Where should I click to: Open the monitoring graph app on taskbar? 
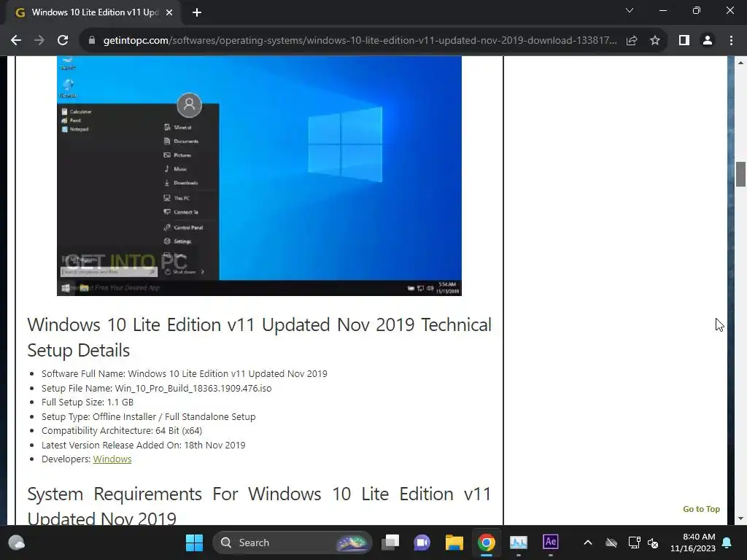click(x=519, y=542)
